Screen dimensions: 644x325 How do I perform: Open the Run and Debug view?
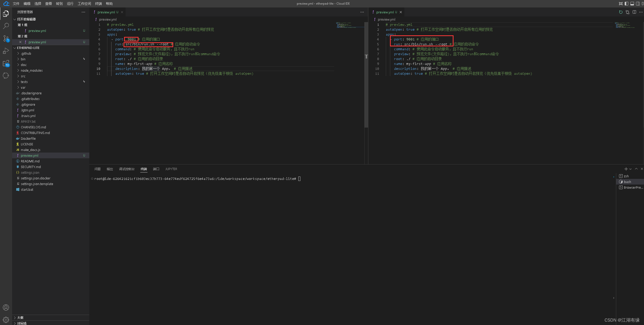tap(6, 51)
